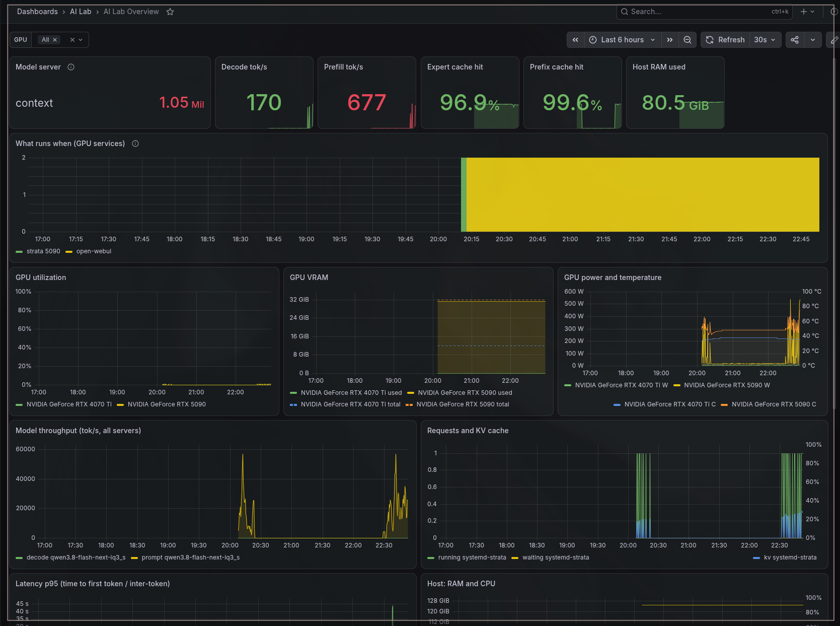Click the GPU variable label
This screenshot has width=840, height=626.
(21, 40)
